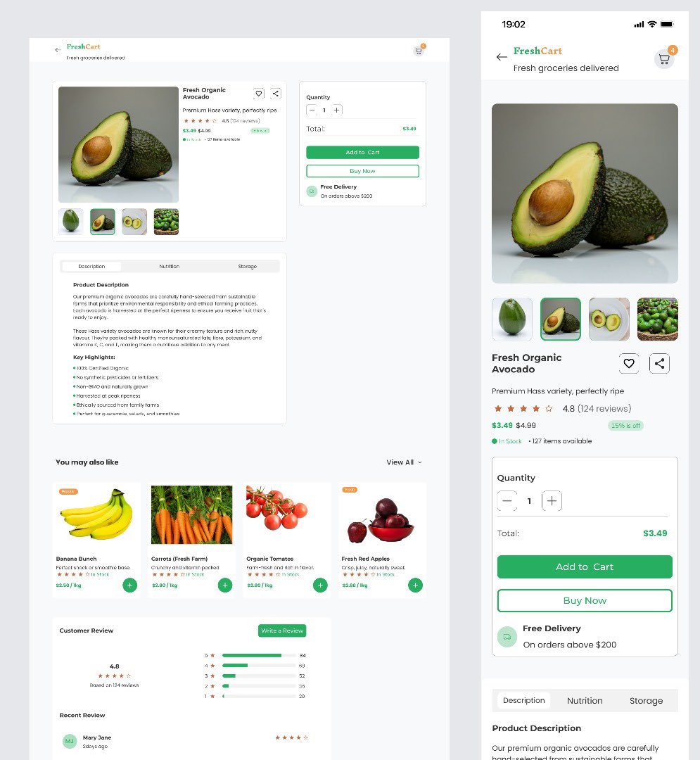Share the product via mobile share icon
This screenshot has width=700, height=760.
coord(659,364)
